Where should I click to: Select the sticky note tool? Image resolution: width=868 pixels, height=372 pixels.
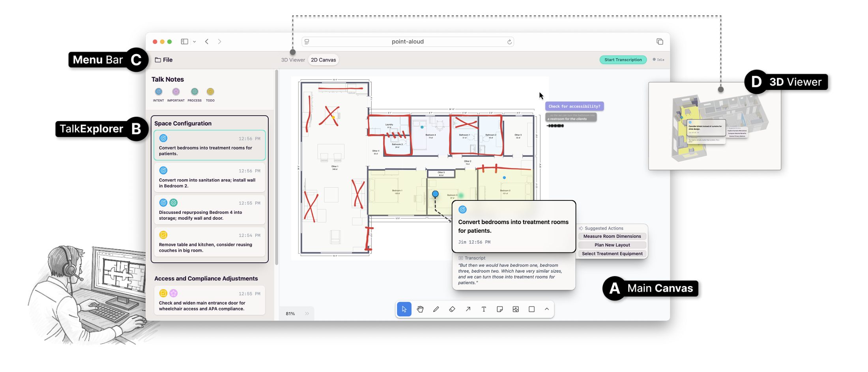pos(500,309)
